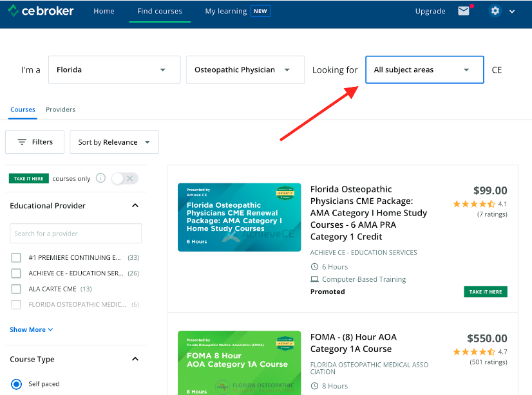Open the Florida state dropdown
This screenshot has width=532, height=395.
tap(115, 69)
